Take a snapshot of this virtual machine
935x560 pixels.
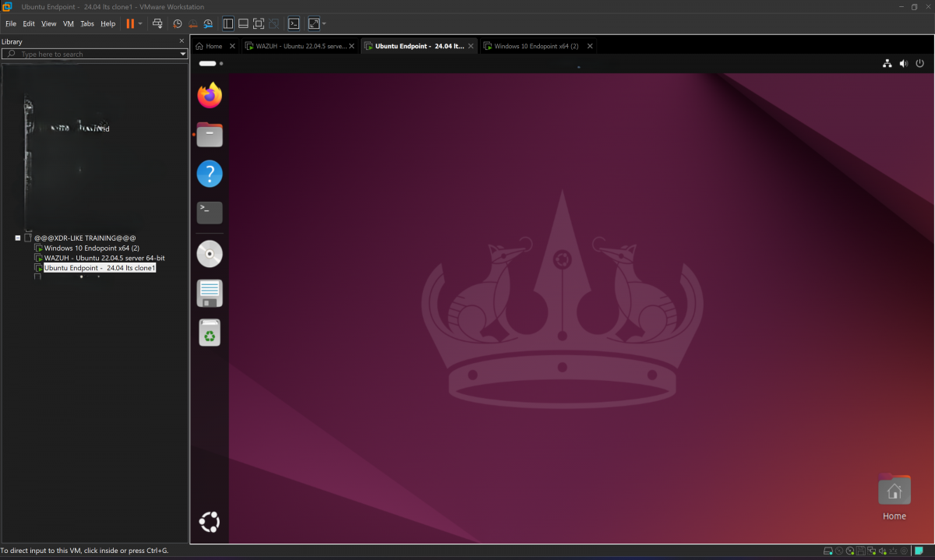tap(178, 23)
